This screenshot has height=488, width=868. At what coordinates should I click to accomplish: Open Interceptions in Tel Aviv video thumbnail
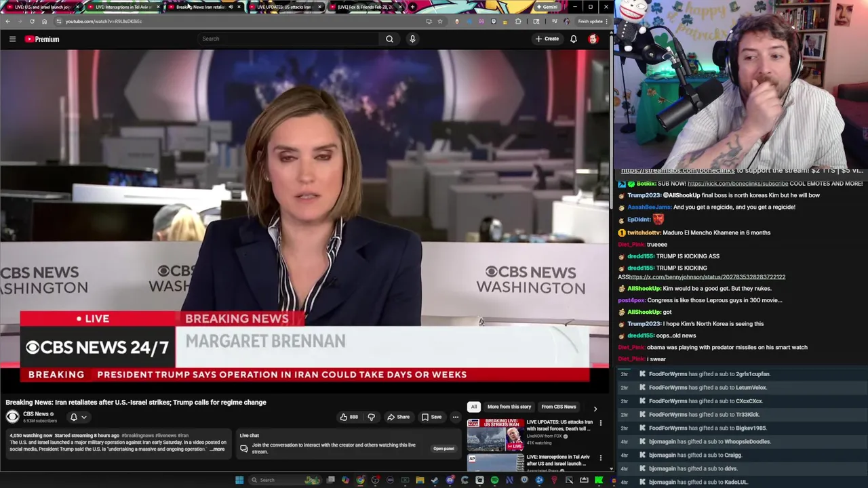click(495, 463)
